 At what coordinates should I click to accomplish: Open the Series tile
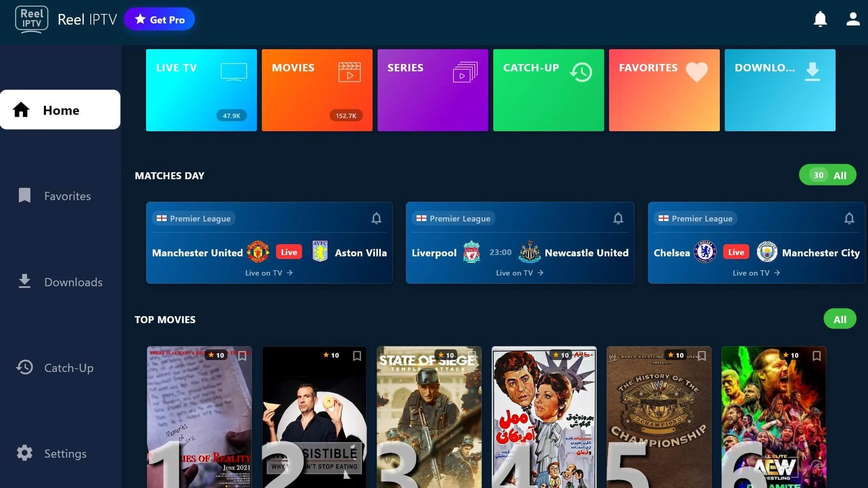click(x=433, y=90)
